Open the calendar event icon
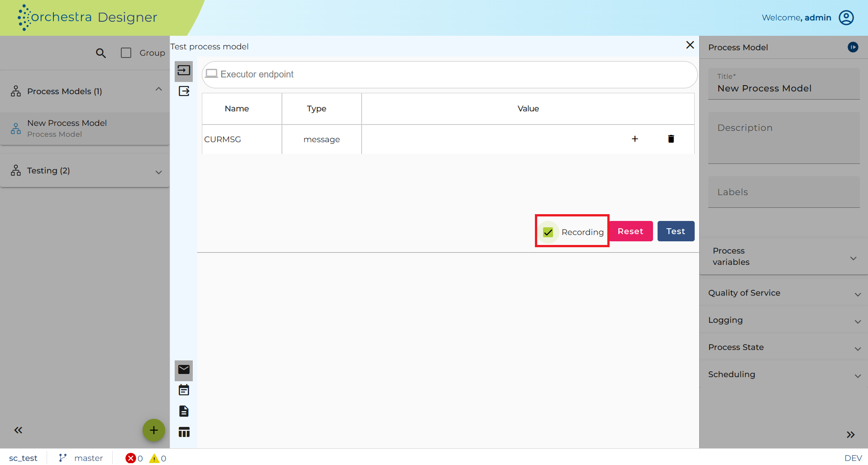Screen dimensions: 868x465 pyautogui.click(x=184, y=390)
